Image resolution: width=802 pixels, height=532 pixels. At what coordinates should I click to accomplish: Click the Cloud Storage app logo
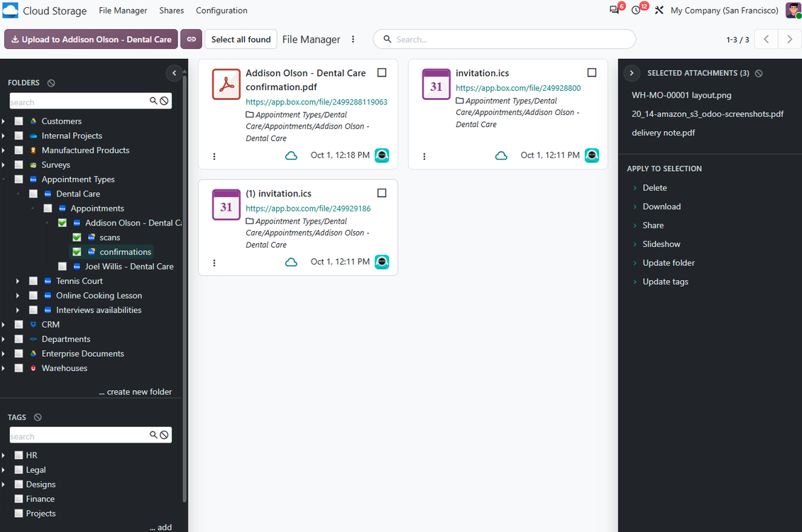tap(10, 10)
